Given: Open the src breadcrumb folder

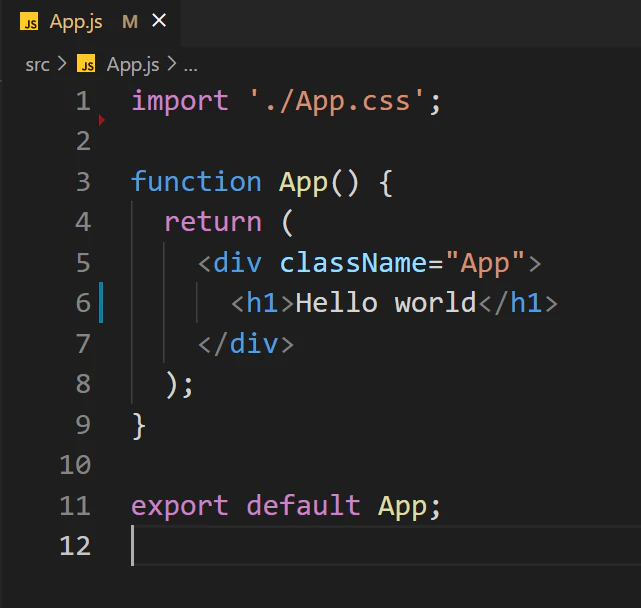Looking at the screenshot, I should [37, 65].
